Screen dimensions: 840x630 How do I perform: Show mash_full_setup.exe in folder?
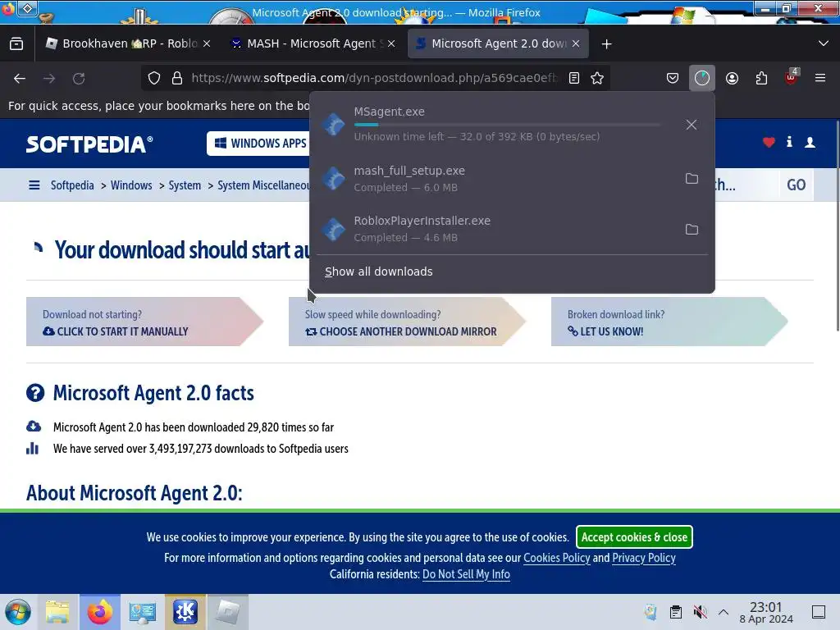pos(692,178)
